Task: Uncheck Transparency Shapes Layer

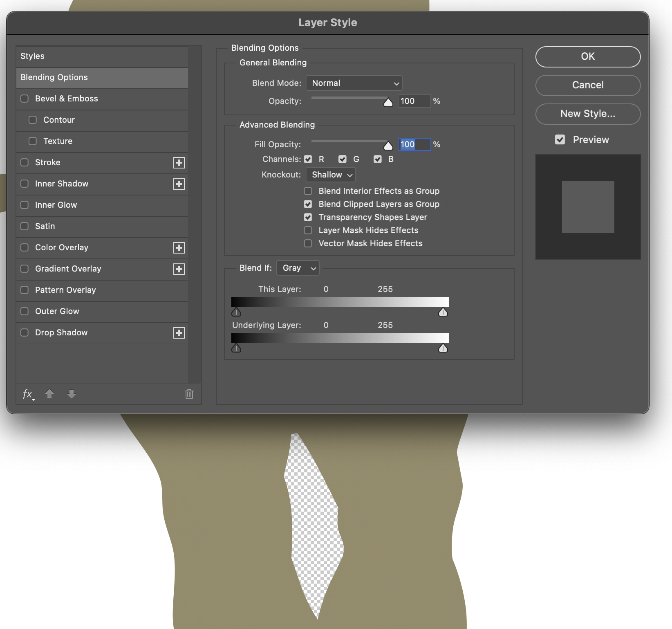Action: pyautogui.click(x=308, y=217)
